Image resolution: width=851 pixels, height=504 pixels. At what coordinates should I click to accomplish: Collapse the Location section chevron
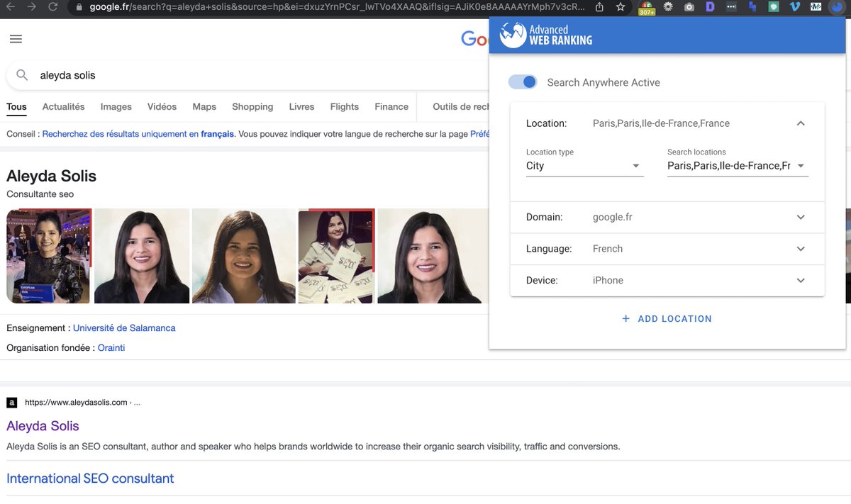coord(801,123)
